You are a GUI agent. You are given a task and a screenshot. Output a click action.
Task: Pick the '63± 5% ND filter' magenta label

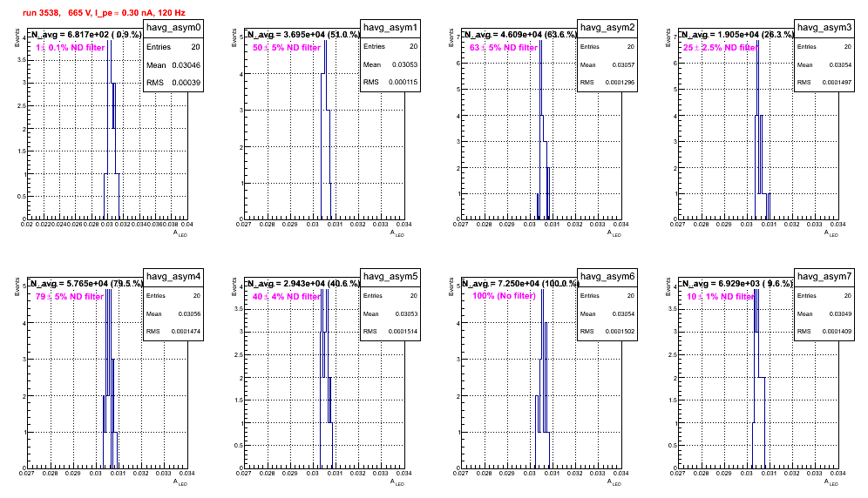pyautogui.click(x=504, y=48)
